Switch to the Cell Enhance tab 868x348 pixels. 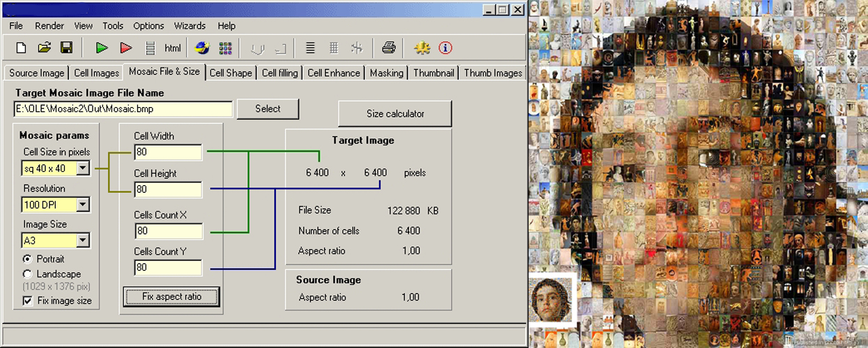tap(334, 73)
